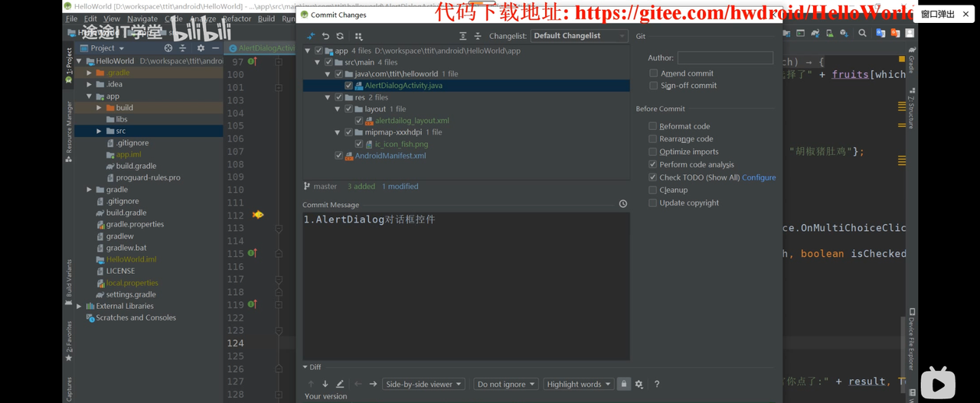Open Diff settings gear icon
The height and width of the screenshot is (403, 980).
(x=639, y=384)
